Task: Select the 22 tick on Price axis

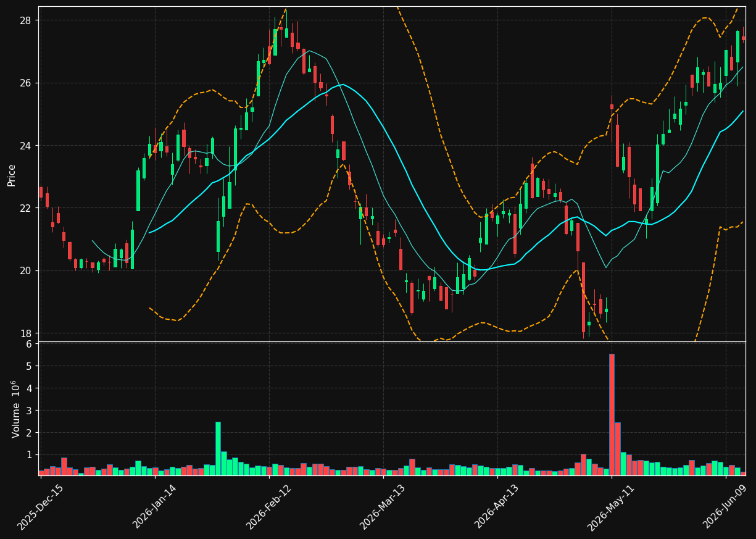Action: point(25,208)
